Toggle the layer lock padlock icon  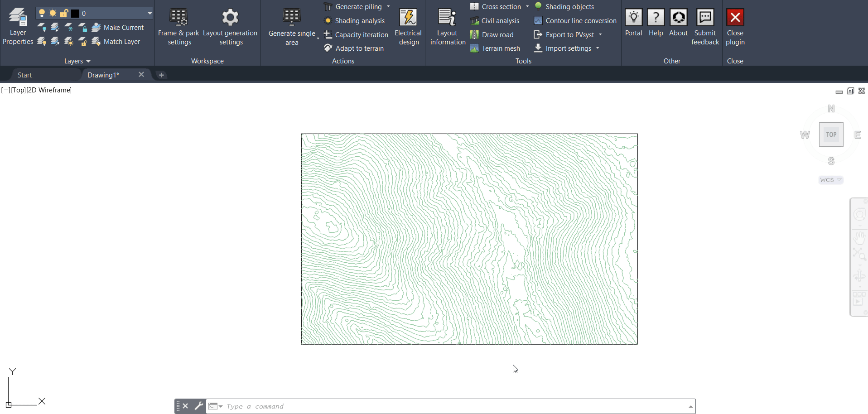(64, 13)
